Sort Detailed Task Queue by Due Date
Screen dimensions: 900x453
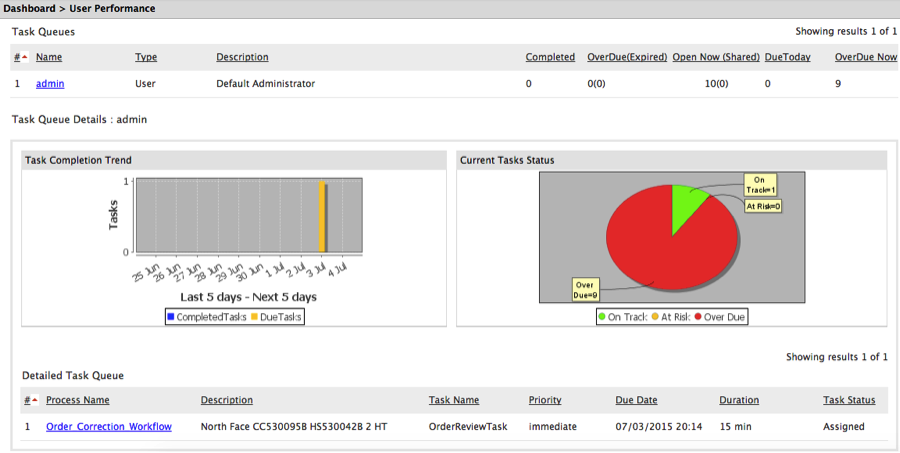click(x=636, y=400)
